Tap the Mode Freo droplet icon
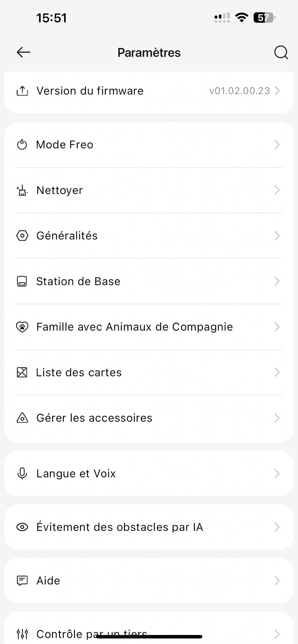Image resolution: width=298 pixels, height=644 pixels. [22, 144]
